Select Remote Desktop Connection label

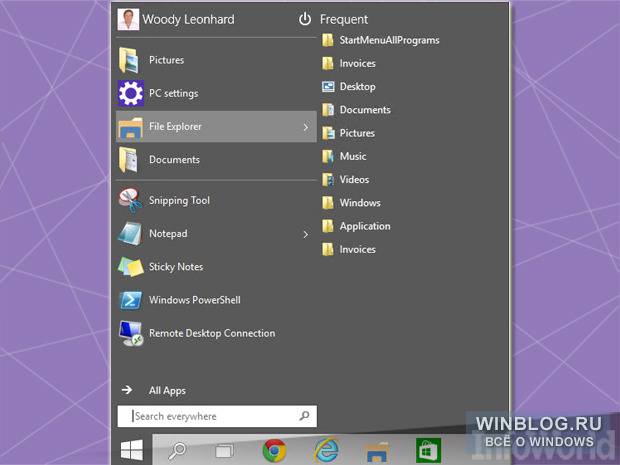pyautogui.click(x=212, y=333)
